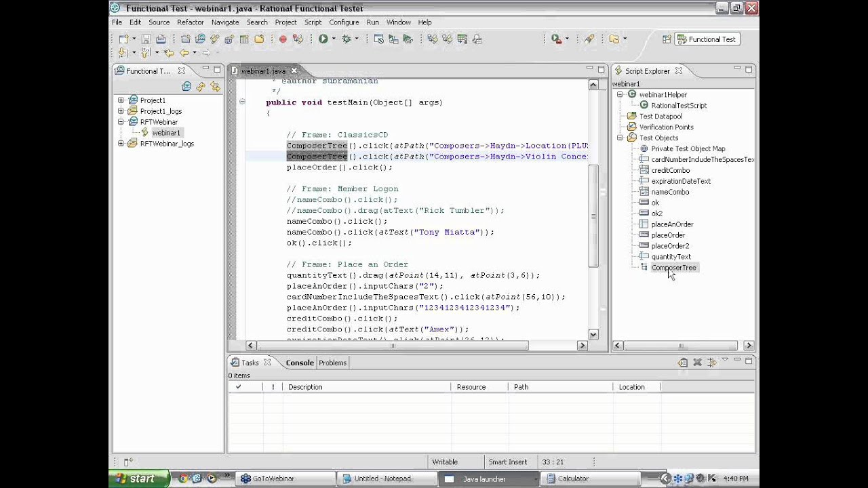This screenshot has width=868, height=488.
Task: Maximize the webinar1.java editor pane
Action: click(600, 69)
